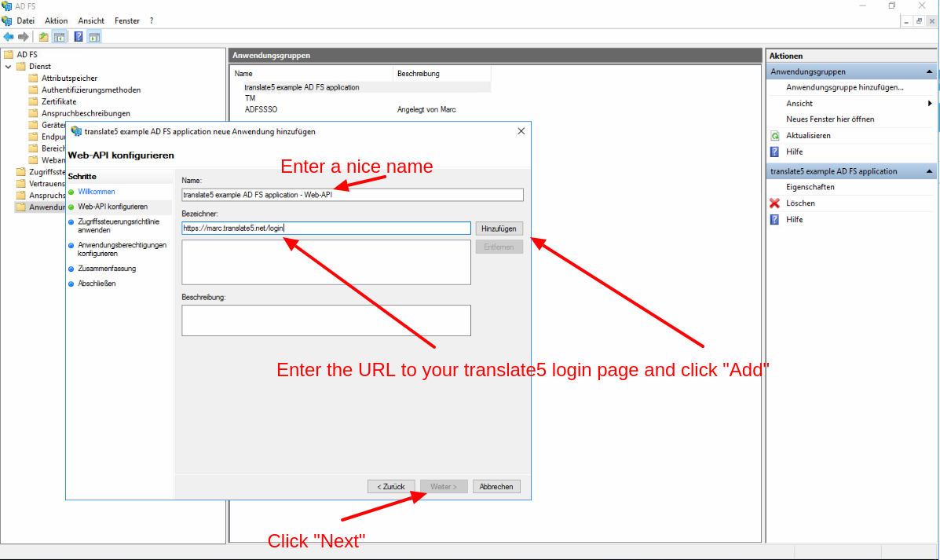The width and height of the screenshot is (940, 560).
Task: Click the folder icon beside 'Vertrauens' tree entry
Action: [21, 184]
